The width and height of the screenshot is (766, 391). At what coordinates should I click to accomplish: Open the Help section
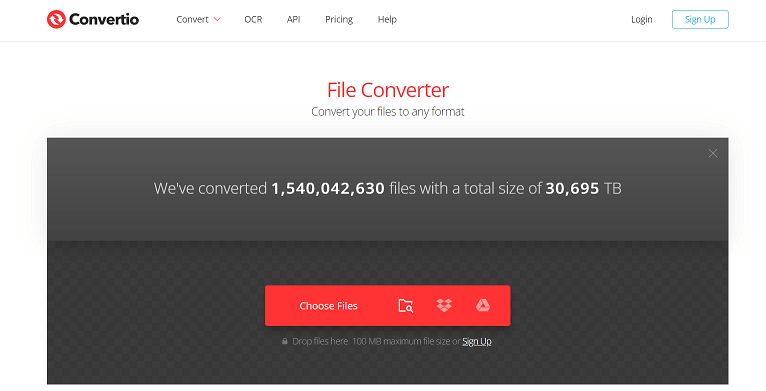click(387, 20)
